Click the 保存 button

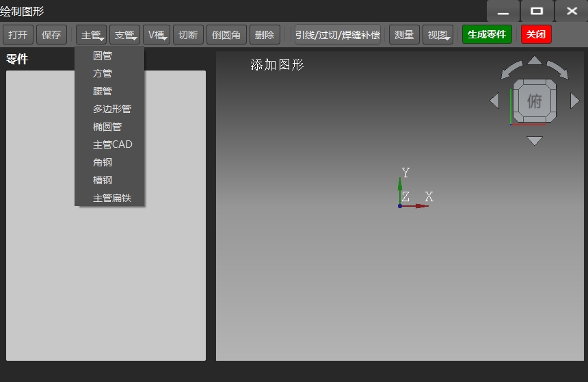(x=51, y=35)
